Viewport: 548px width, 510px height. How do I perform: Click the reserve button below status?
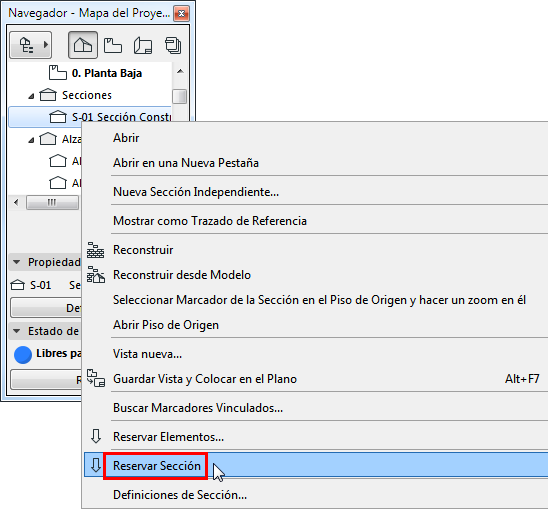pyautogui.click(x=46, y=380)
